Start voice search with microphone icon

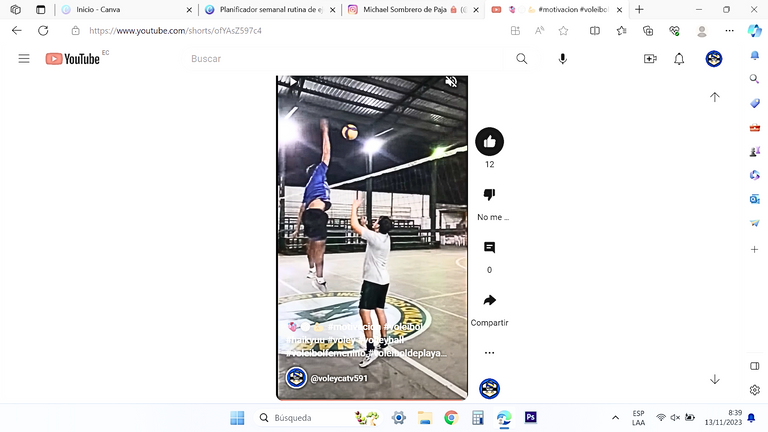[563, 59]
